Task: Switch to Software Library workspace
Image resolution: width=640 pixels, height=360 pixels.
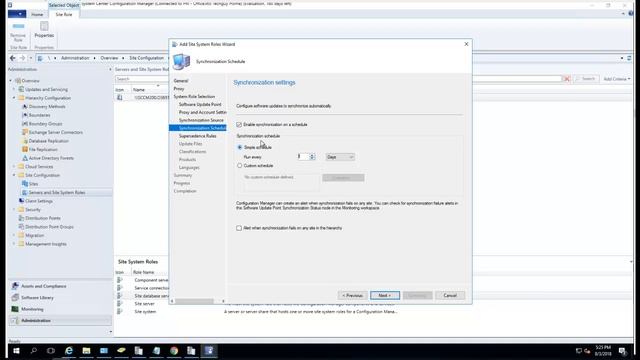Action: 37,298
